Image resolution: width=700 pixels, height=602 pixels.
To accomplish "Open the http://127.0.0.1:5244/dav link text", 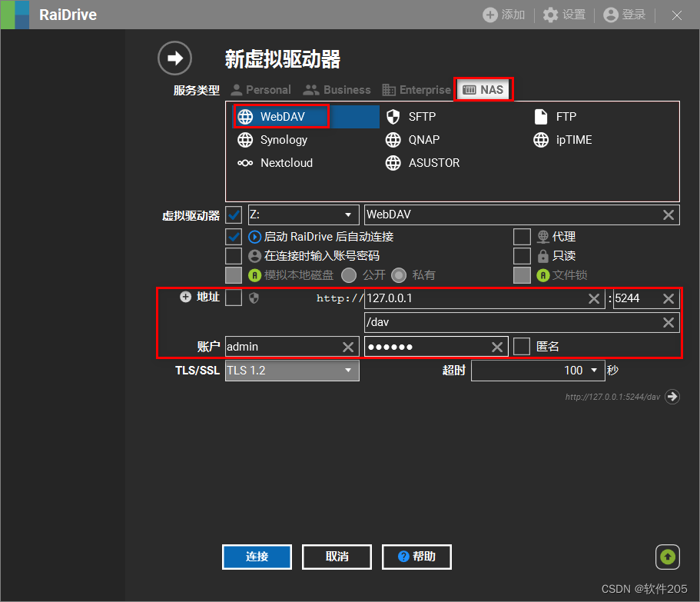I will point(612,397).
